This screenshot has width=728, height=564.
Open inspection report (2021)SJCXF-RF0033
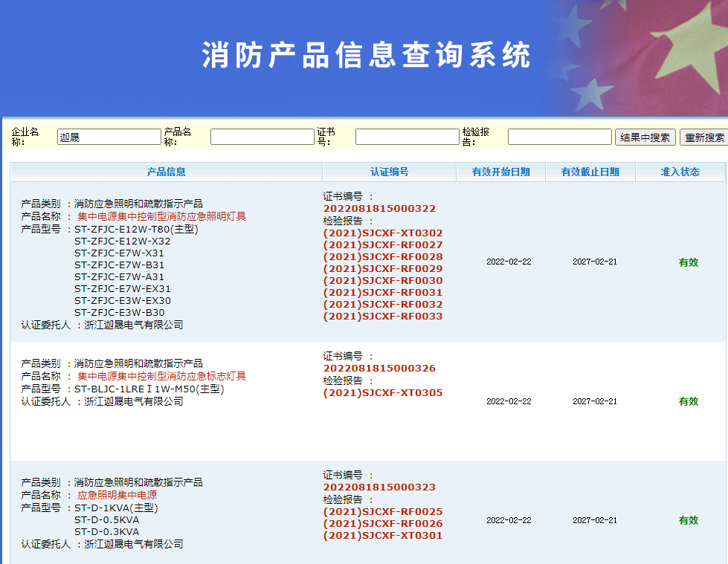pos(383,317)
